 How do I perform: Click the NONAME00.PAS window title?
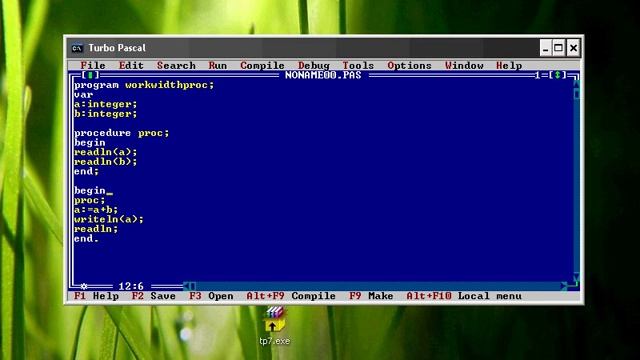click(x=323, y=75)
